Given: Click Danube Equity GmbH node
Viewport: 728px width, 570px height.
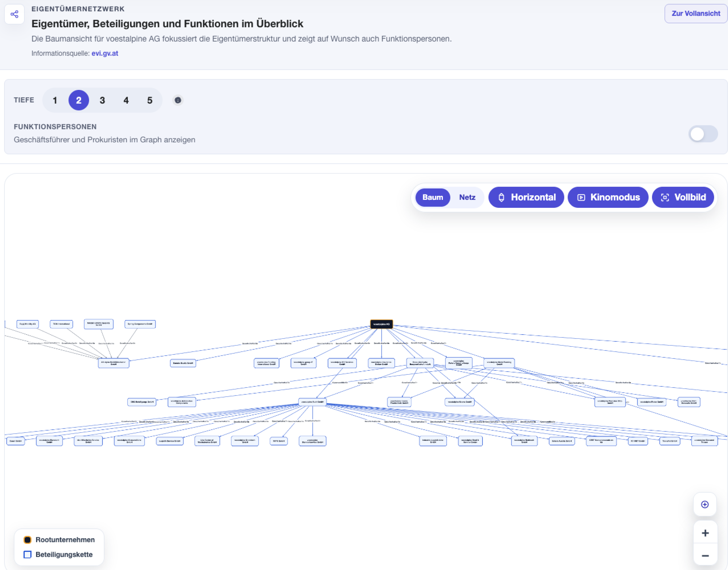Looking at the screenshot, I should pos(183,363).
